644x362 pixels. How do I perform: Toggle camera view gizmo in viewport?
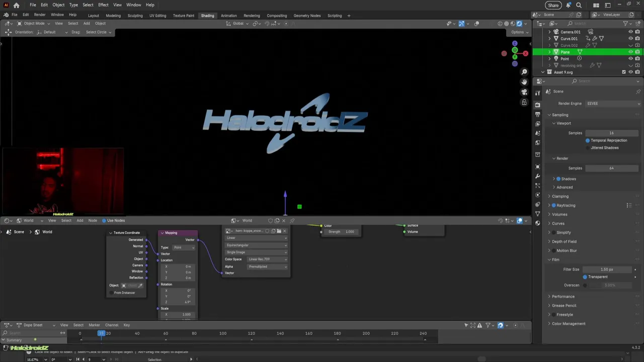pyautogui.click(x=524, y=92)
